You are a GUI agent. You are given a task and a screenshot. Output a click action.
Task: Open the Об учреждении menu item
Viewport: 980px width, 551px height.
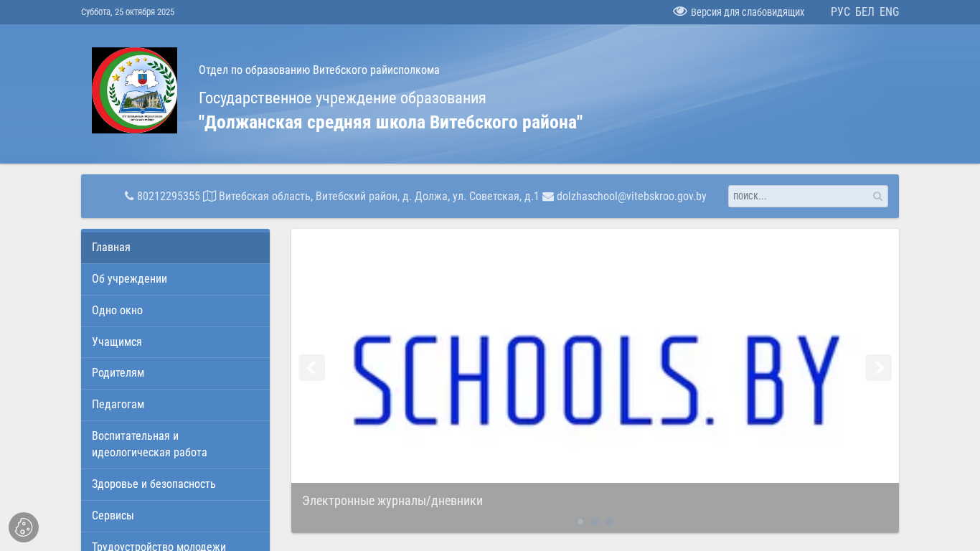pyautogui.click(x=175, y=279)
